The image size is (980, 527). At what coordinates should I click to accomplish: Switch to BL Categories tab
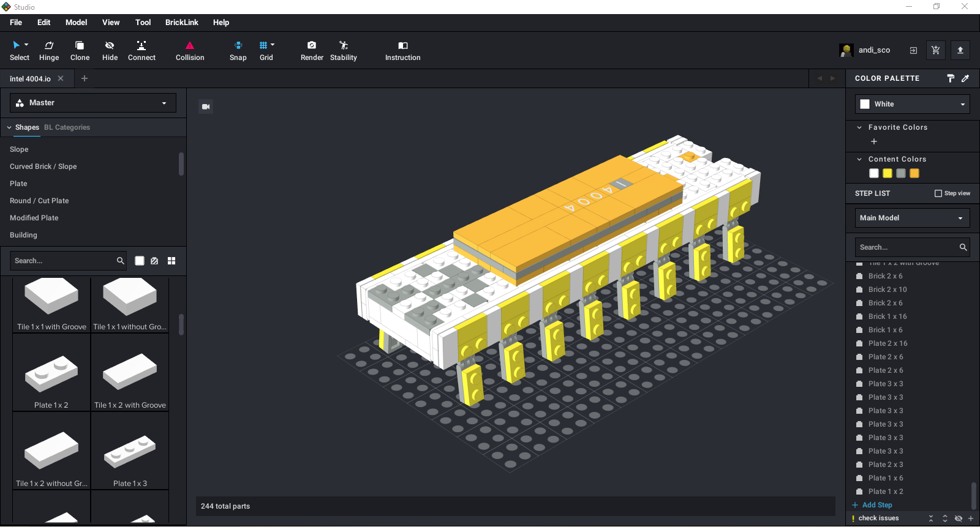67,127
